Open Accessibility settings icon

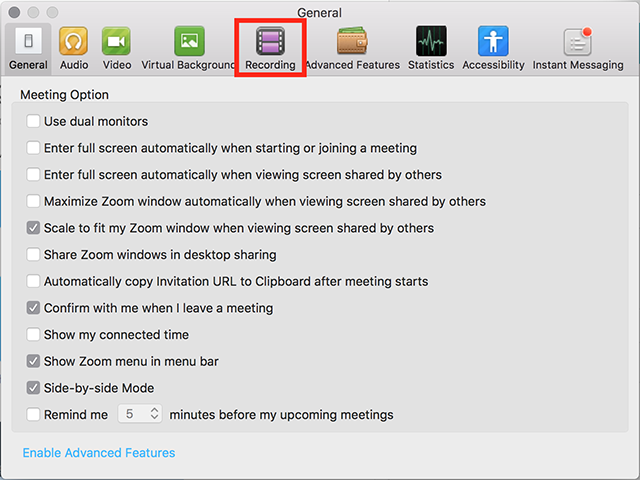[493, 42]
